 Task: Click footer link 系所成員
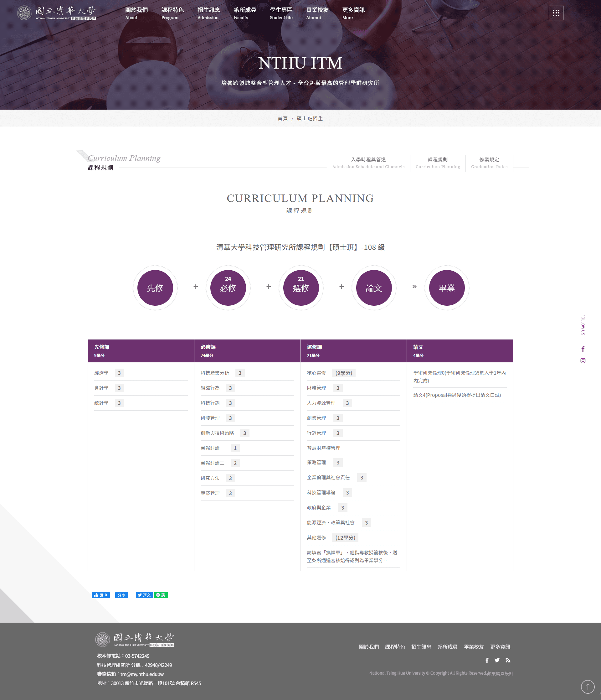point(447,647)
